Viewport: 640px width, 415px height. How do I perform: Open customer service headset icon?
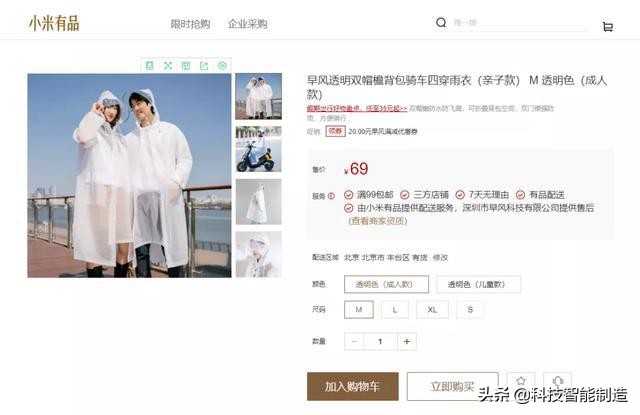click(558, 381)
